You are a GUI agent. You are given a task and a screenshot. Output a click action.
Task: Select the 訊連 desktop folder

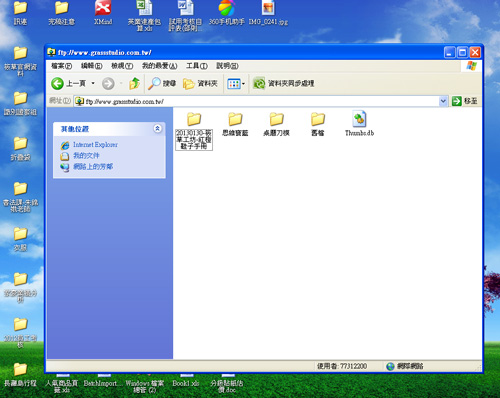pyautogui.click(x=20, y=13)
